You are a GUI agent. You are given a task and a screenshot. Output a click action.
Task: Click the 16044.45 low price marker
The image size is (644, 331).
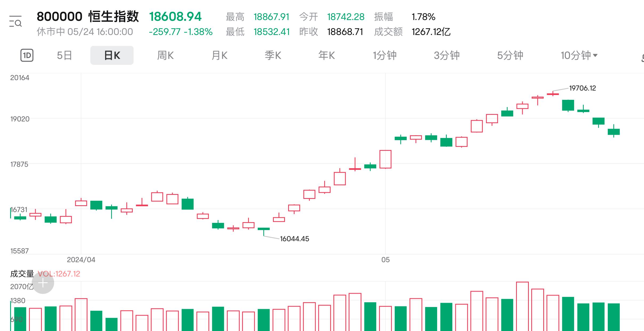(295, 239)
